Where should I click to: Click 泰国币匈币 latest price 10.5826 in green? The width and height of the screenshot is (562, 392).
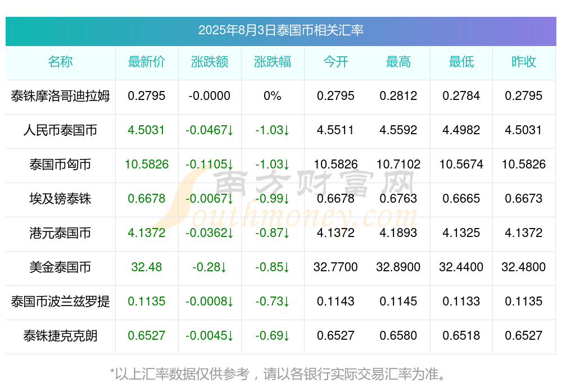point(147,165)
